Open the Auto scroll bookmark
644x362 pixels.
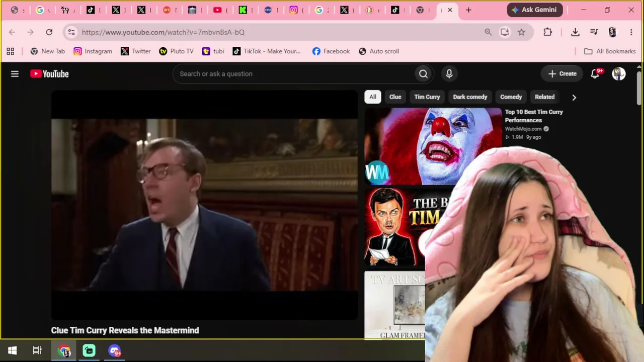(x=378, y=51)
